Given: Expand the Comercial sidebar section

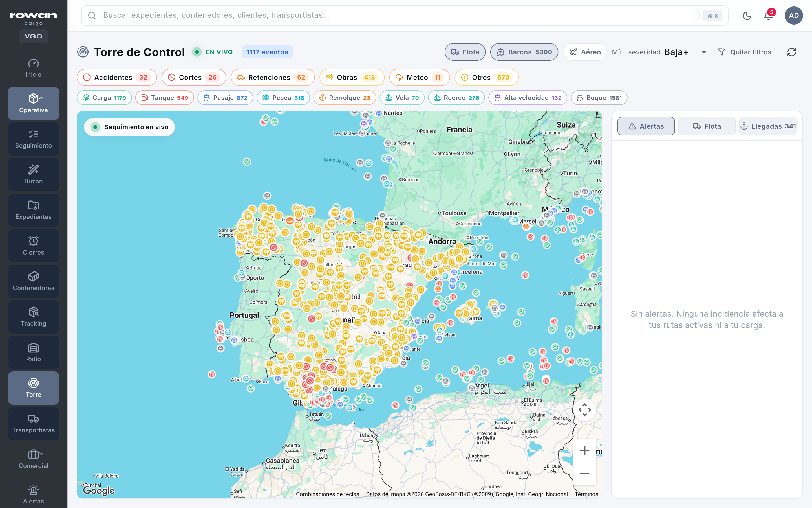Looking at the screenshot, I should tap(34, 459).
